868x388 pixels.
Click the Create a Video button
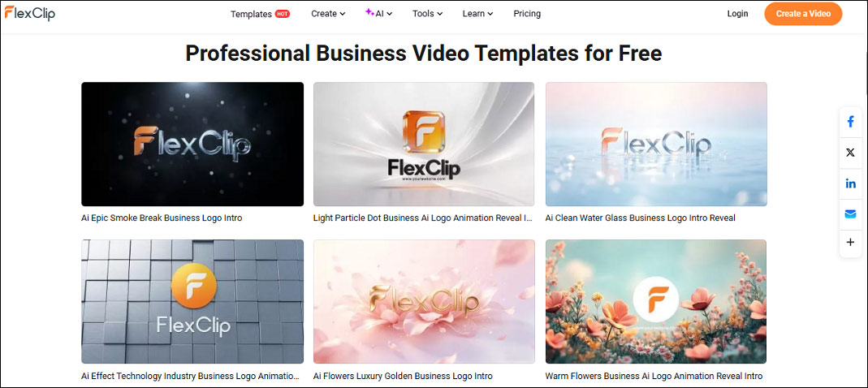pyautogui.click(x=803, y=14)
